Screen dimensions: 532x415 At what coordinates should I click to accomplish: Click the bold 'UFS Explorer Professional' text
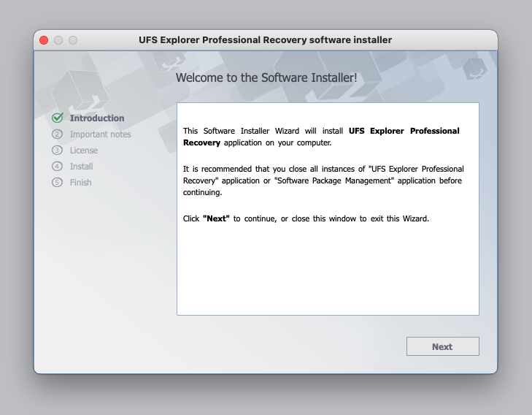[x=404, y=131]
